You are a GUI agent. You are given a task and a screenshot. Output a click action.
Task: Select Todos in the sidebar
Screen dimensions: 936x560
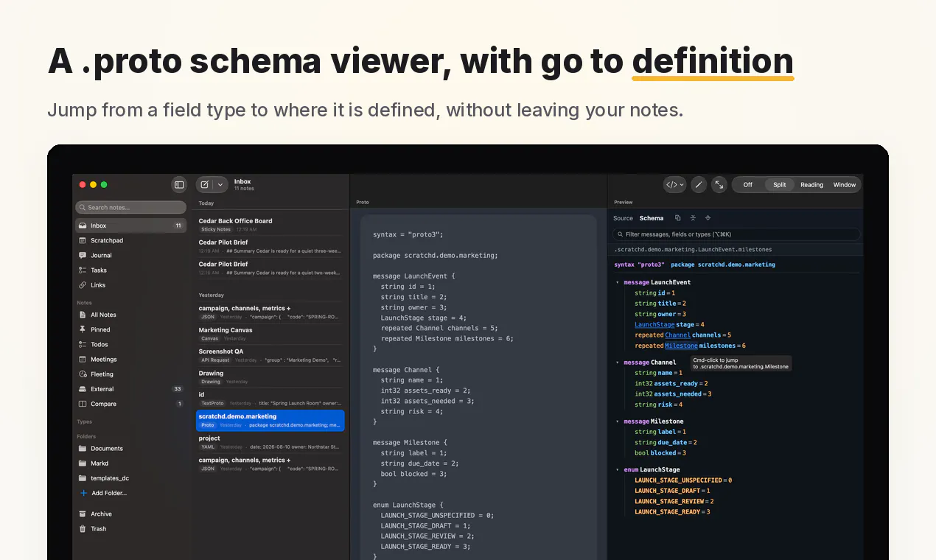point(131,345)
